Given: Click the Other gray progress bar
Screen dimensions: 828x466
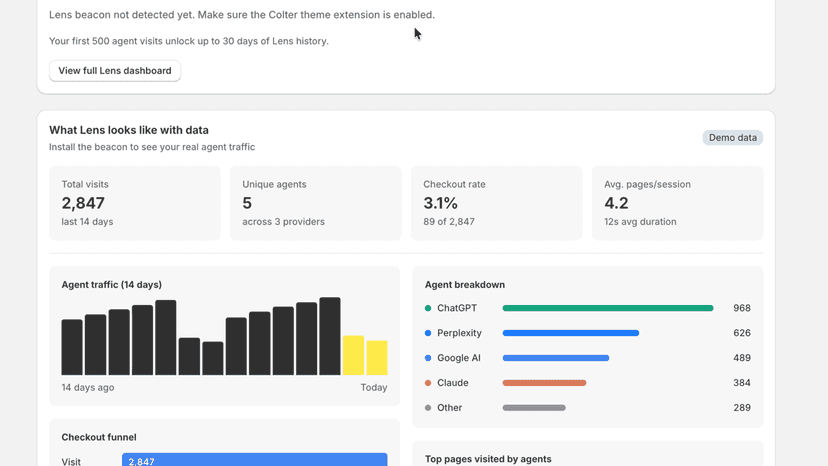Looking at the screenshot, I should (534, 407).
